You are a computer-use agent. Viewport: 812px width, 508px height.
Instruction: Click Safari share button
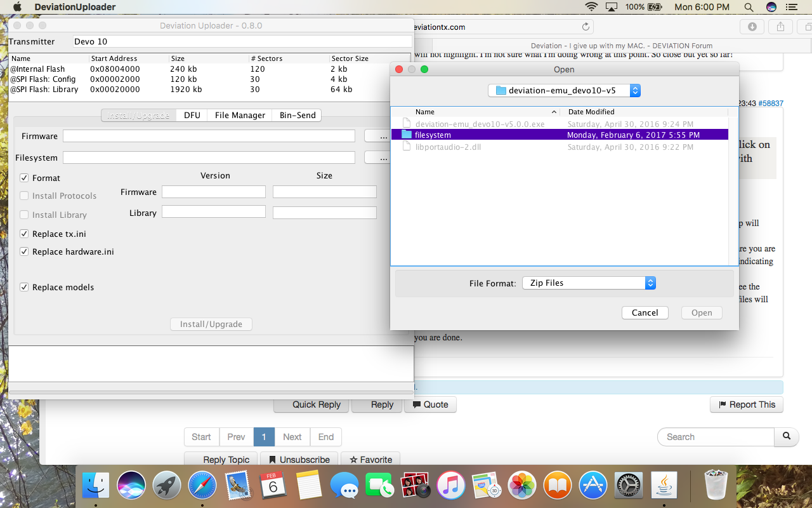(x=781, y=27)
